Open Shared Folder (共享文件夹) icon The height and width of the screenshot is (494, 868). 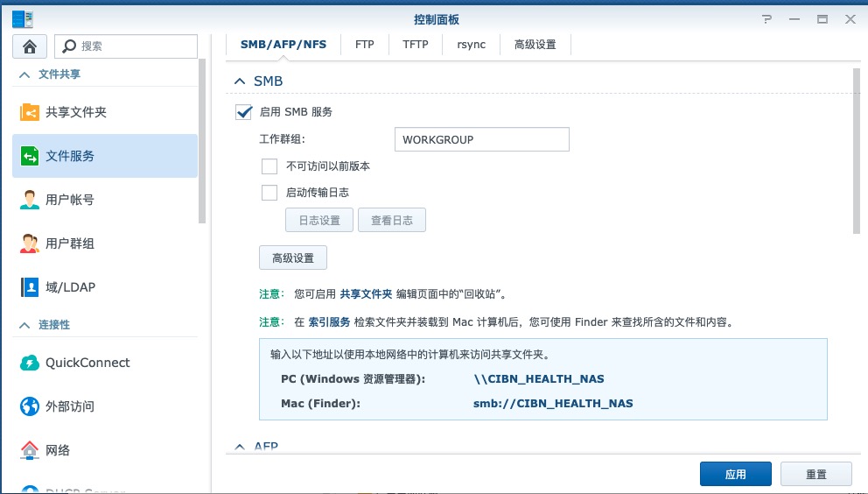pyautogui.click(x=30, y=113)
